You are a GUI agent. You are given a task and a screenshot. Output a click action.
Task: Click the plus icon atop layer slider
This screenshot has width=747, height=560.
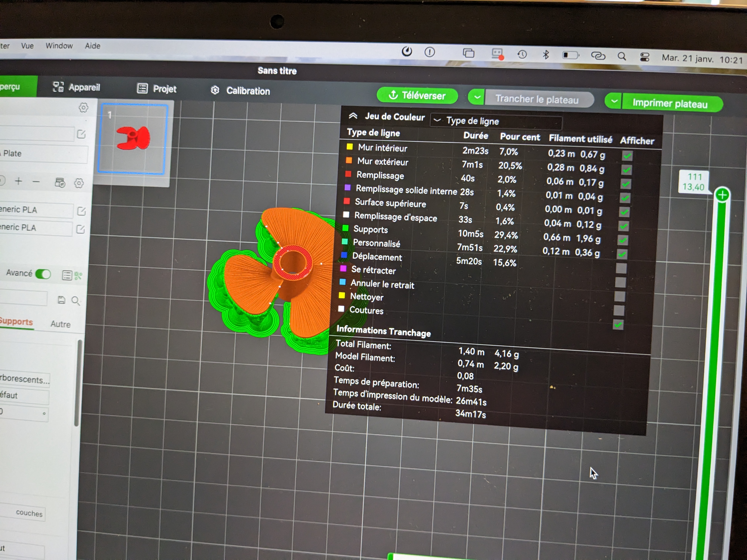coord(722,195)
